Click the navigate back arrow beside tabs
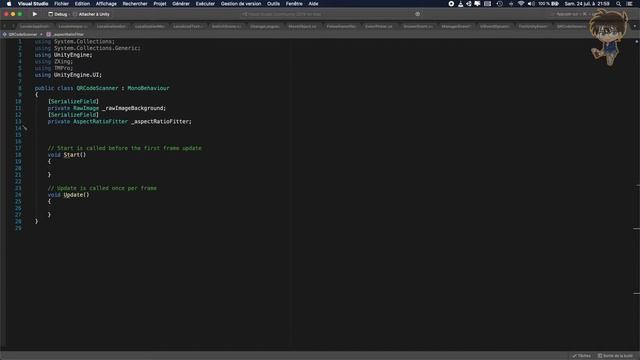The image size is (640, 360). 5,26
